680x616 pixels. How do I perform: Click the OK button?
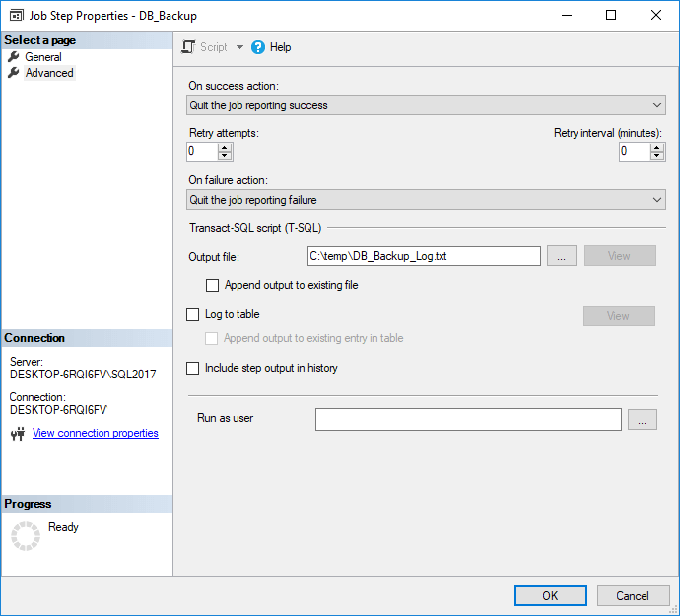pyautogui.click(x=550, y=596)
